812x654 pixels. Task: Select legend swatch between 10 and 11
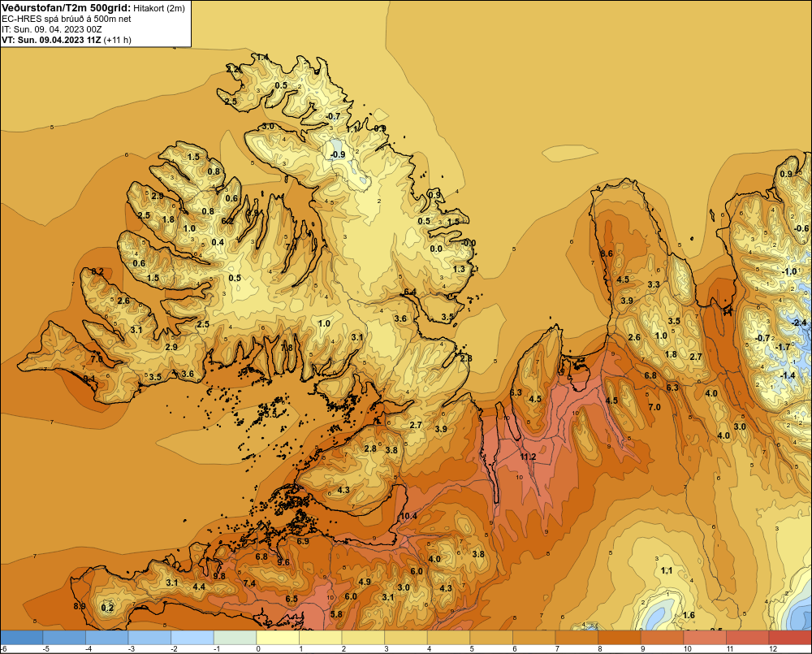(x=704, y=637)
